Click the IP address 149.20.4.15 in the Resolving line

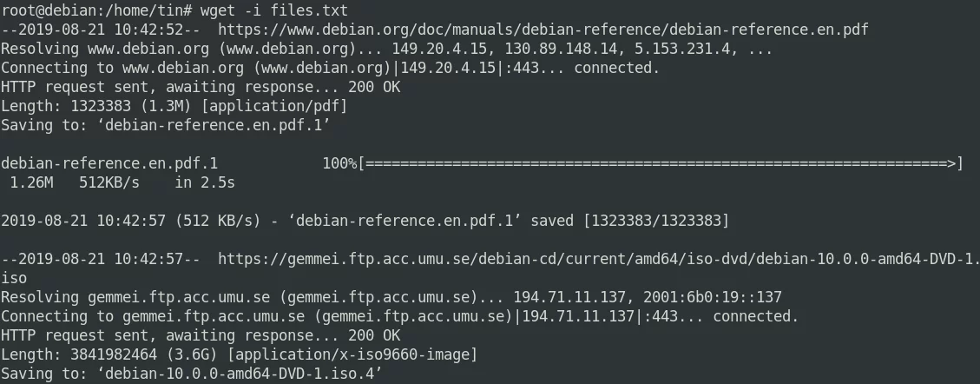438,49
